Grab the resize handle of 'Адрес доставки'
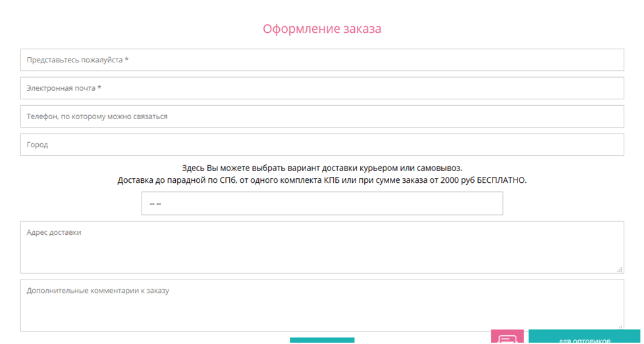The width and height of the screenshot is (644, 344). pyautogui.click(x=620, y=270)
